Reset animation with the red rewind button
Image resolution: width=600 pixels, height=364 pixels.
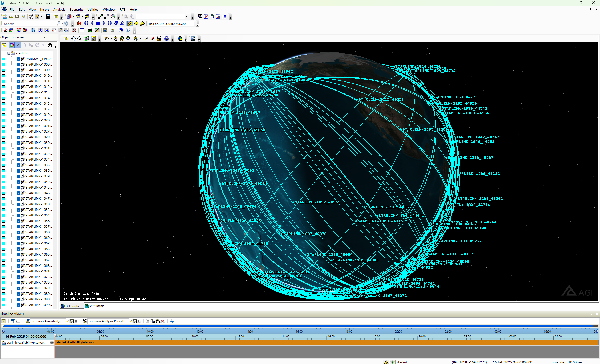point(79,24)
